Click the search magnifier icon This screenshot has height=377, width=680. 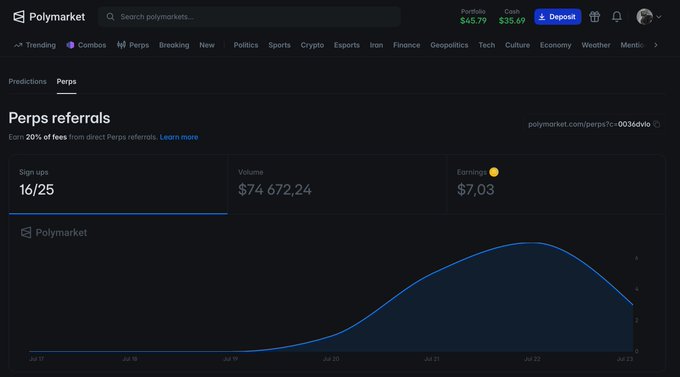point(111,17)
